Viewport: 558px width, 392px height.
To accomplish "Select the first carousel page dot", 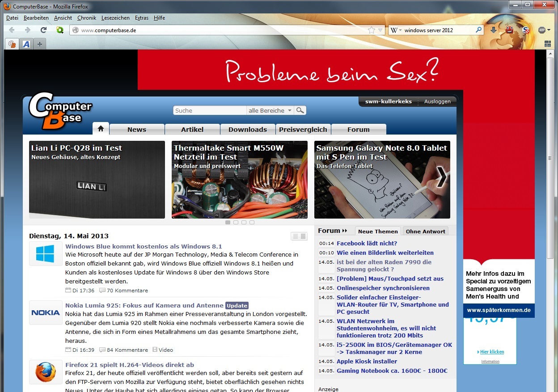I will (228, 222).
